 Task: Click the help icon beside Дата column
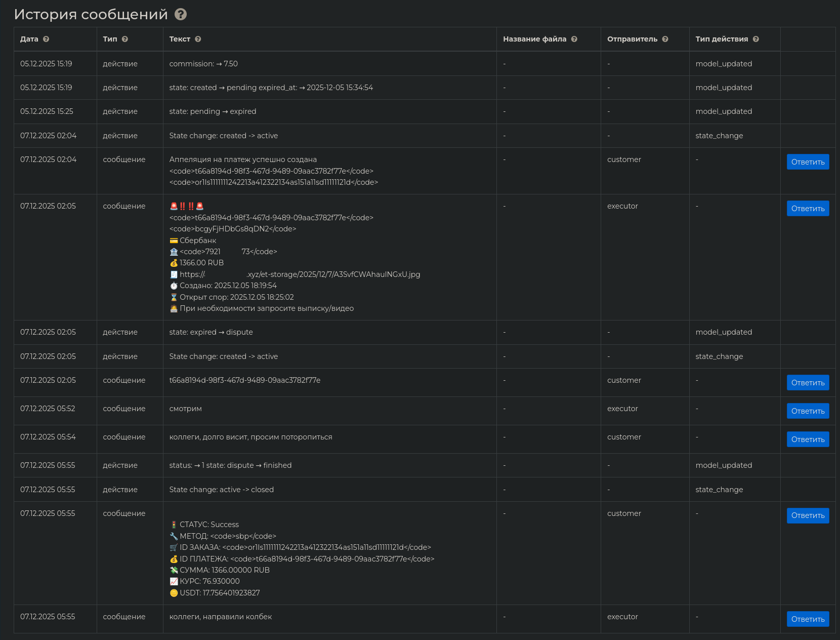46,39
